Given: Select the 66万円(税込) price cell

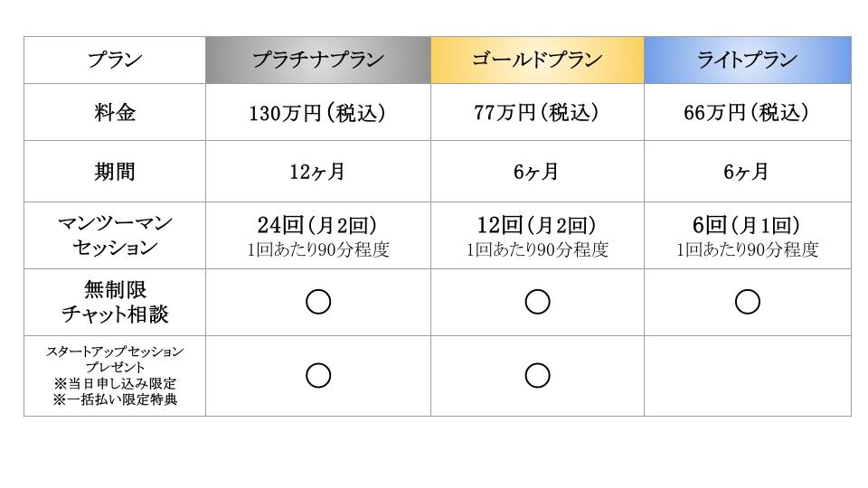Looking at the screenshot, I should pos(748,112).
